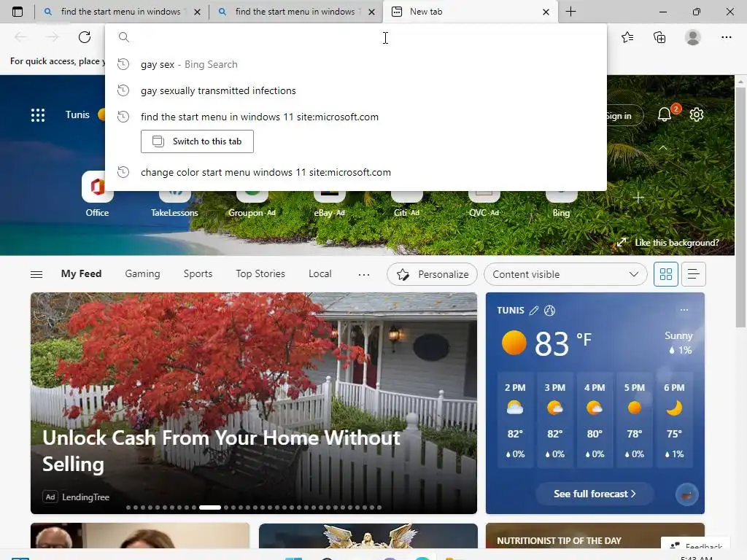Select 'gay sexually transmitted infections' suggestion
747x560 pixels.
point(356,90)
